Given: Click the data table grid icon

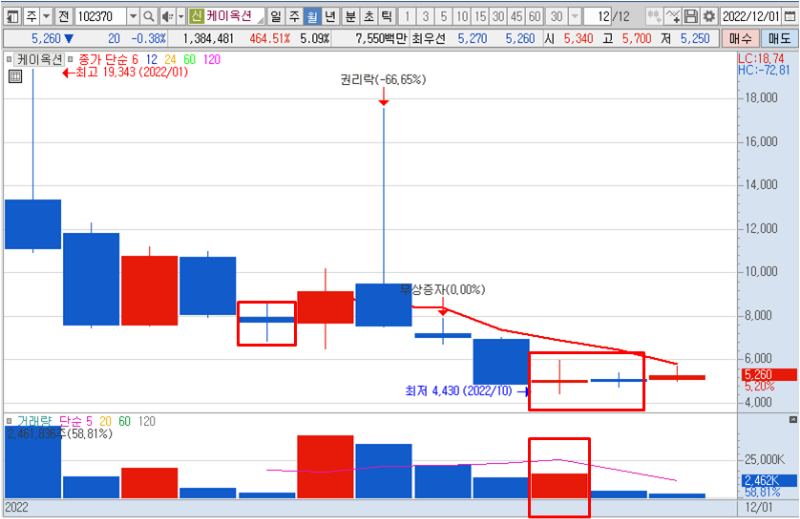Looking at the screenshot, I should click(x=15, y=77).
